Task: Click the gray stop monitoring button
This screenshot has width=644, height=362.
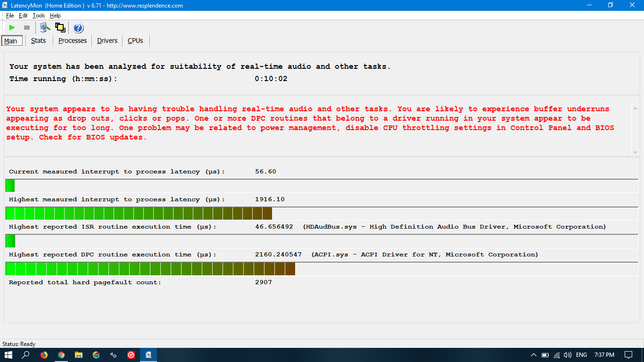Action: point(27,28)
